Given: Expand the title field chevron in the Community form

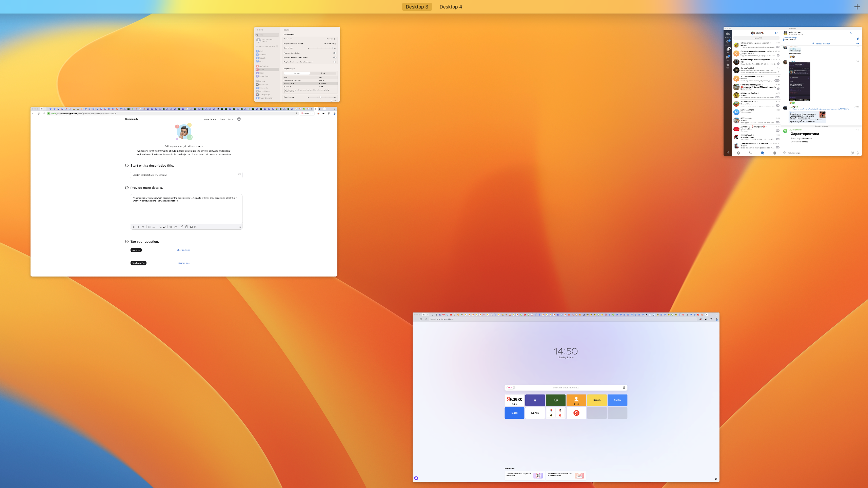Looking at the screenshot, I should [x=239, y=174].
